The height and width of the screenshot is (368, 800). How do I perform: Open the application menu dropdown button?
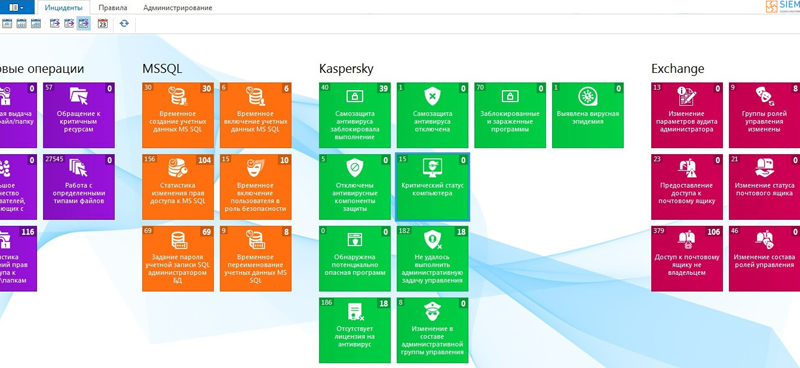[16, 7]
